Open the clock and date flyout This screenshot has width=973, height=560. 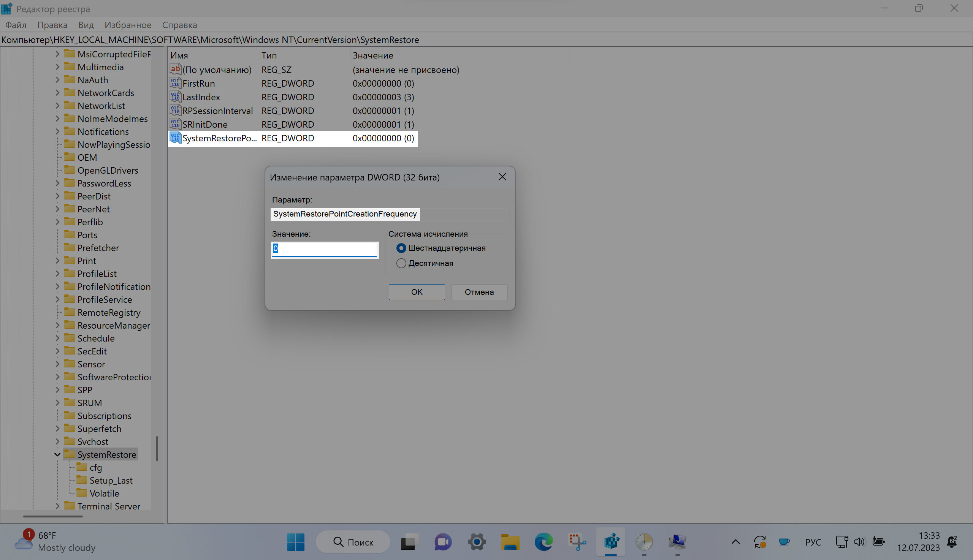click(x=918, y=541)
